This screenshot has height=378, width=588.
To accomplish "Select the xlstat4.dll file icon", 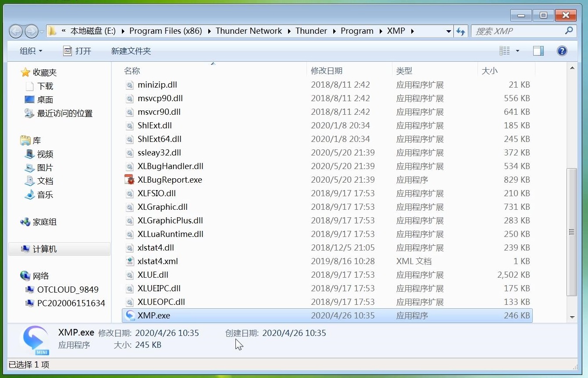I will tap(130, 248).
